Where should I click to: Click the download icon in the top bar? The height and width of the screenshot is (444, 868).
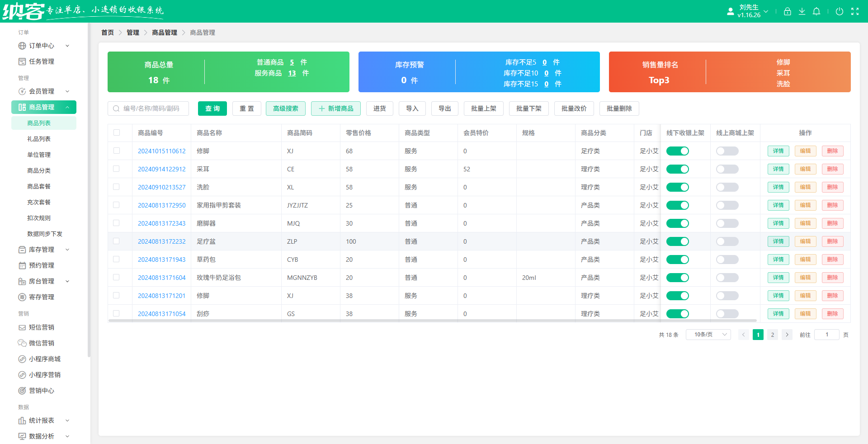coord(802,11)
